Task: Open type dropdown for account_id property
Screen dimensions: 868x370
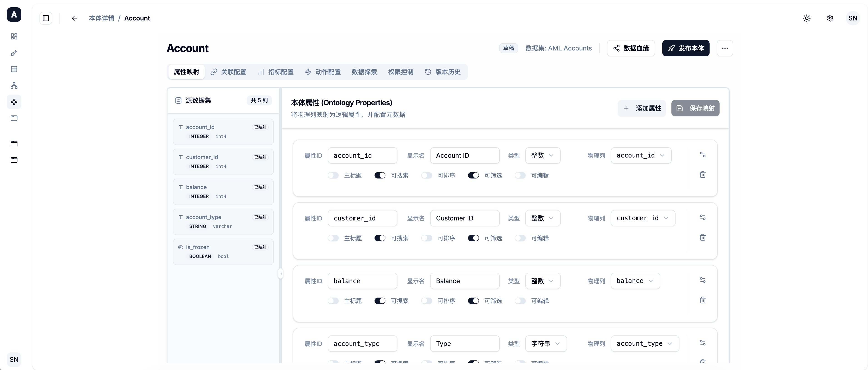Action: point(542,155)
